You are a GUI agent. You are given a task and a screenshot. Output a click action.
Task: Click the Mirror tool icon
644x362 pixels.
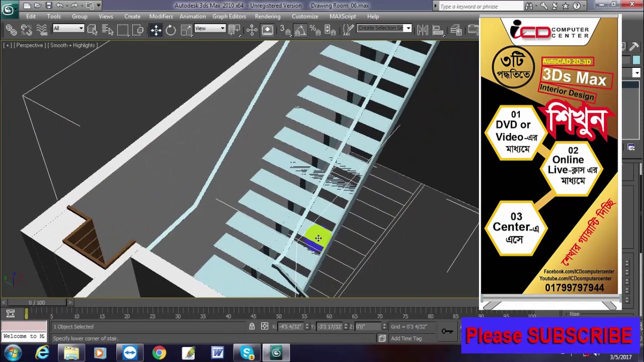[x=423, y=30]
